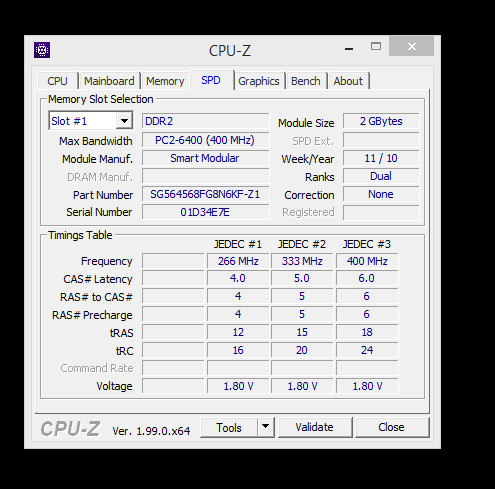Select the 11 / 10 Week/Year value
The image size is (495, 489).
[x=381, y=158]
